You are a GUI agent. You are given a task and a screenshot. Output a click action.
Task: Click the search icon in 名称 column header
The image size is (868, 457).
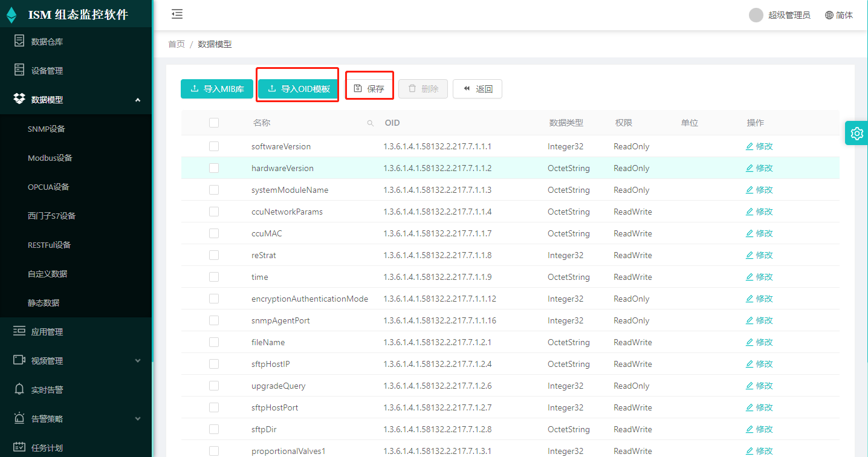371,123
